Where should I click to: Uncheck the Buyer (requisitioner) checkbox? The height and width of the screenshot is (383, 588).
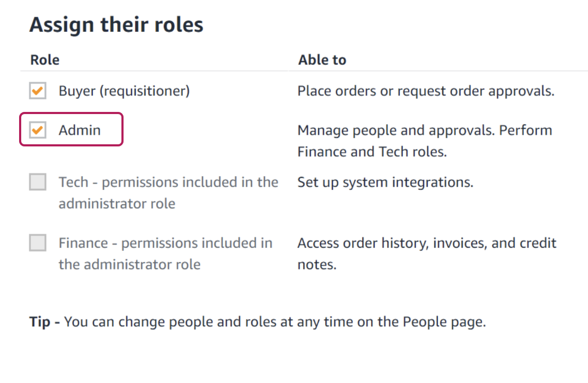[x=38, y=91]
